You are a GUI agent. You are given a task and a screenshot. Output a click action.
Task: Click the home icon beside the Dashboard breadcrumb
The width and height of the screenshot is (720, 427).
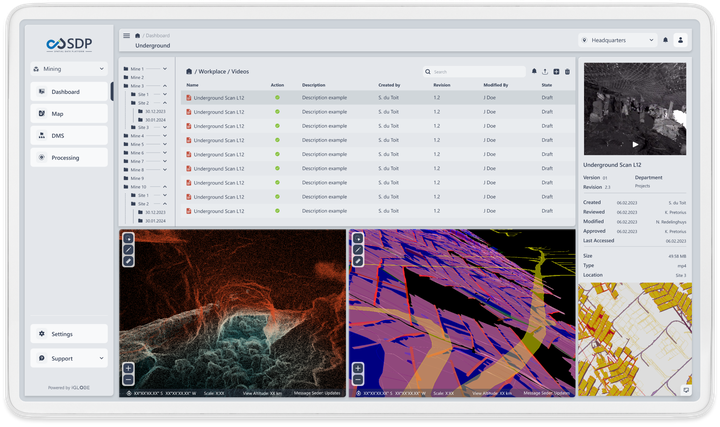(137, 35)
